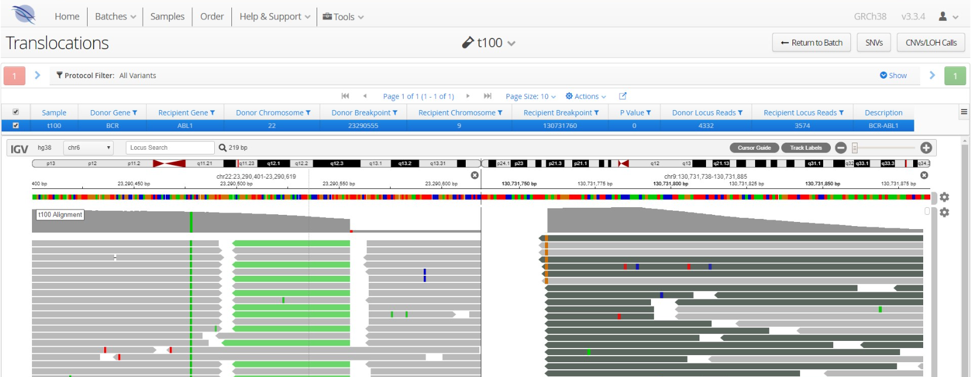Open the t100 sample selector dropdown
This screenshot has height=377, width=980.
[489, 43]
